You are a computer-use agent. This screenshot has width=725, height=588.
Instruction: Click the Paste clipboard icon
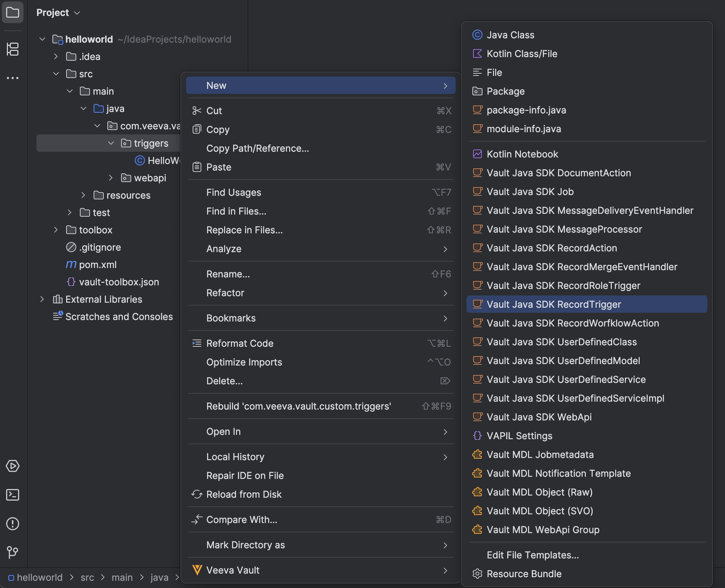point(197,167)
